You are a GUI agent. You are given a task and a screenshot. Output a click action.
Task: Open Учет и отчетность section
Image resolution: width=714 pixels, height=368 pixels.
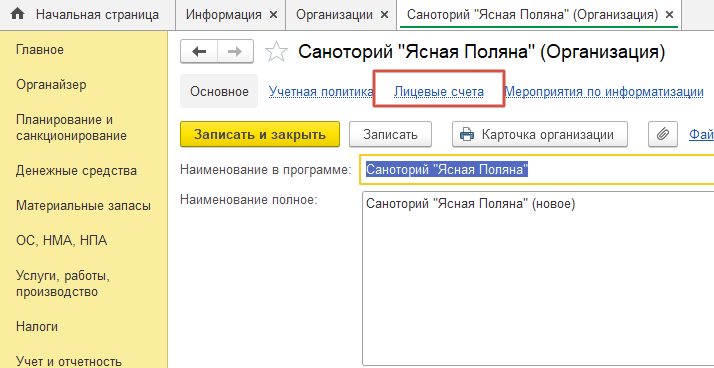click(x=69, y=362)
